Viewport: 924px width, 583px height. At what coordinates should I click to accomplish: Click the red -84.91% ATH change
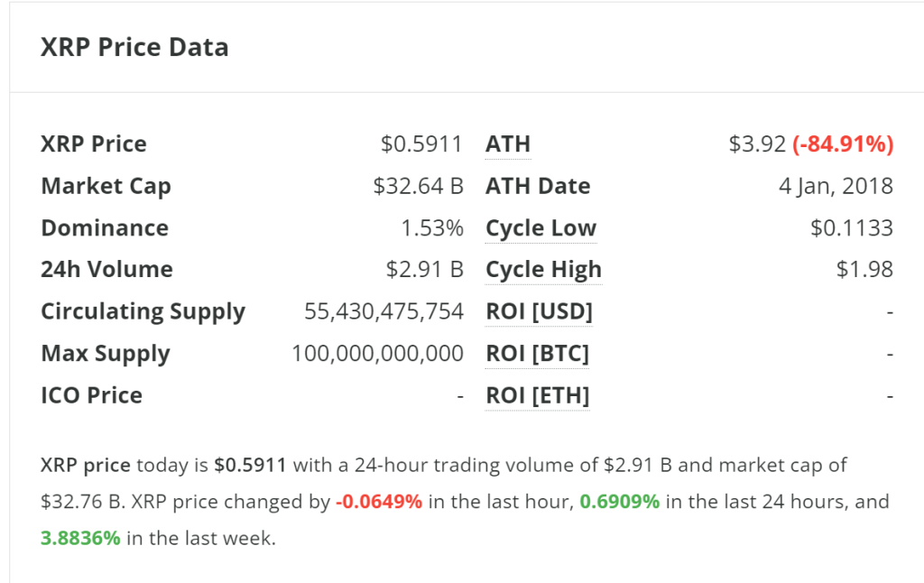(843, 144)
